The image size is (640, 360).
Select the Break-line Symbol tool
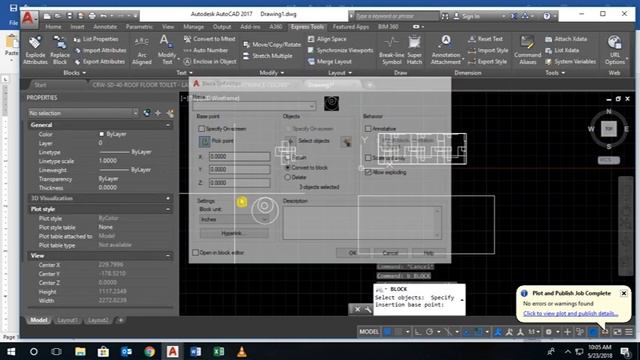coord(391,50)
